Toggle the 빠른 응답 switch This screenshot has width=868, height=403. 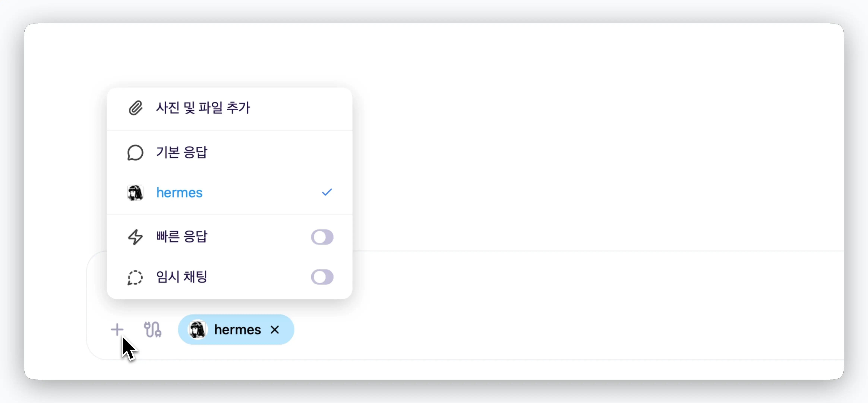(322, 237)
